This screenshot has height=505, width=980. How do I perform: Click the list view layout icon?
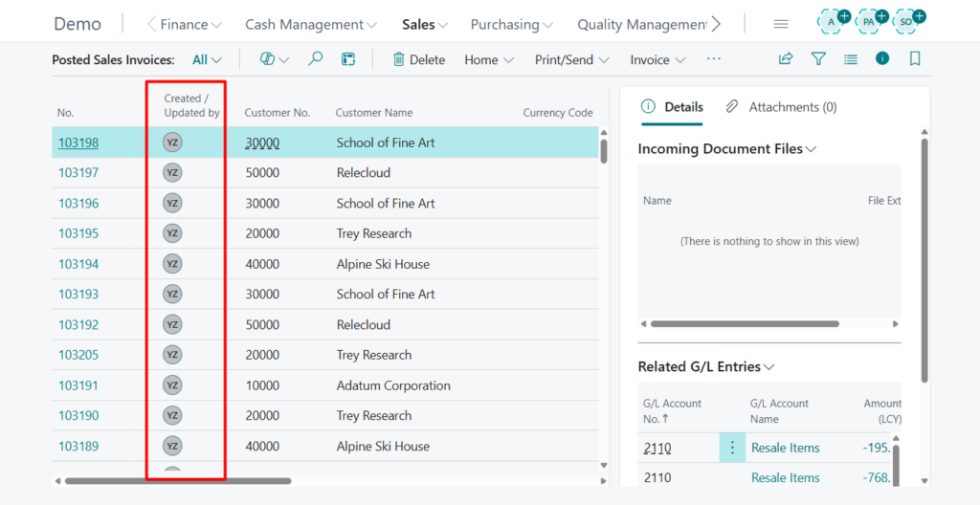[x=851, y=59]
